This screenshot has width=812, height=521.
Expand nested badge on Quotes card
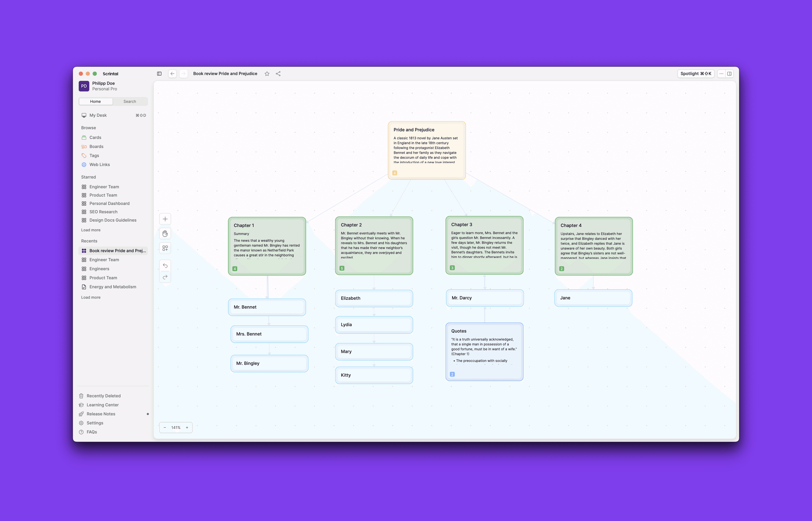point(452,374)
